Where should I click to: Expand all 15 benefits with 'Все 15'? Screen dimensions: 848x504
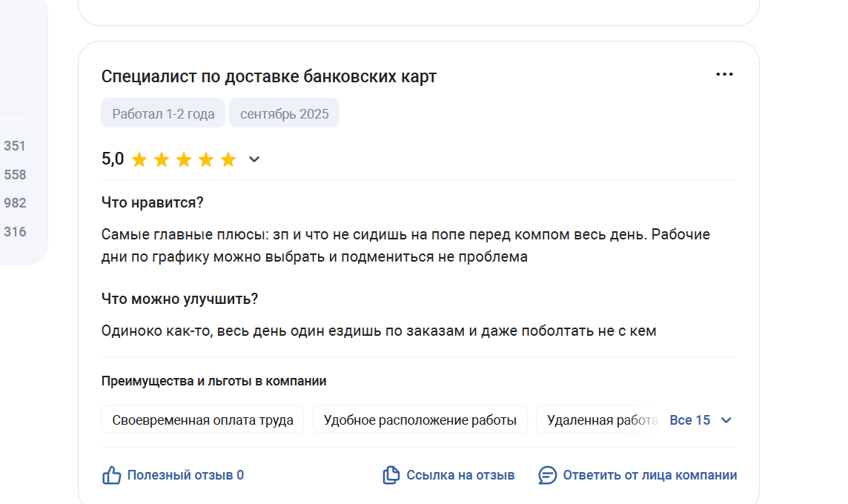[x=689, y=420]
